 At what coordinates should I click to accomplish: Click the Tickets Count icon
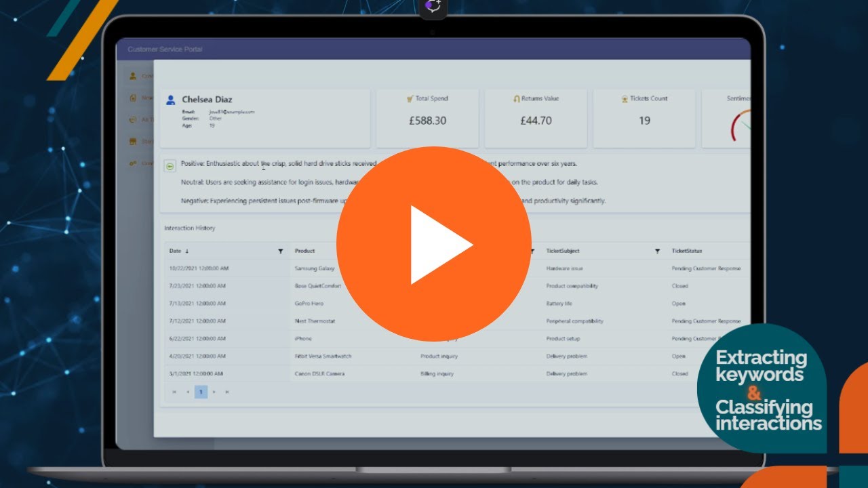625,99
